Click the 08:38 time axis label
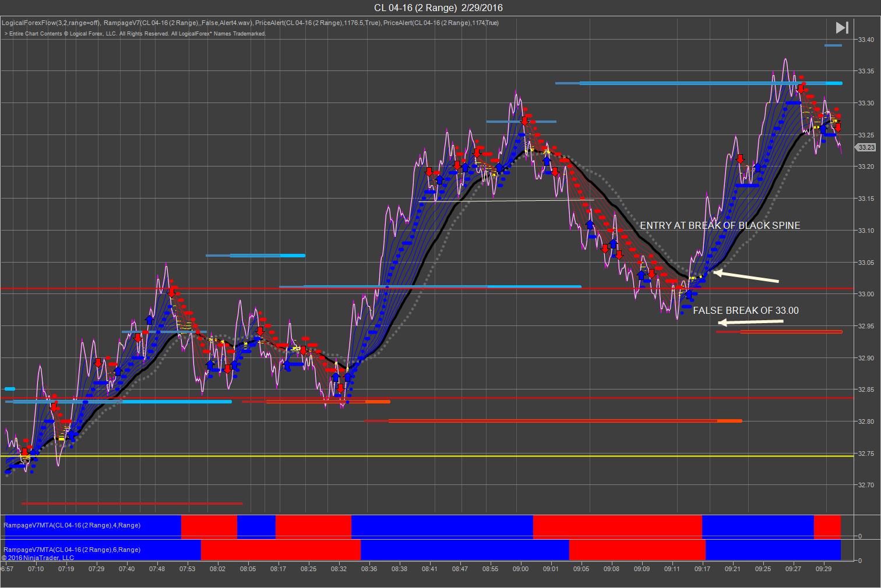The height and width of the screenshot is (588, 881). (x=400, y=569)
